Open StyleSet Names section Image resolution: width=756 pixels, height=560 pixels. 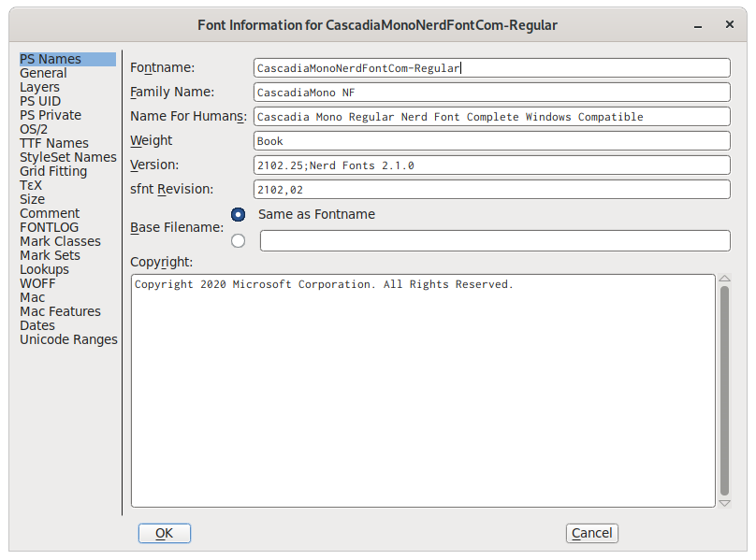click(68, 157)
